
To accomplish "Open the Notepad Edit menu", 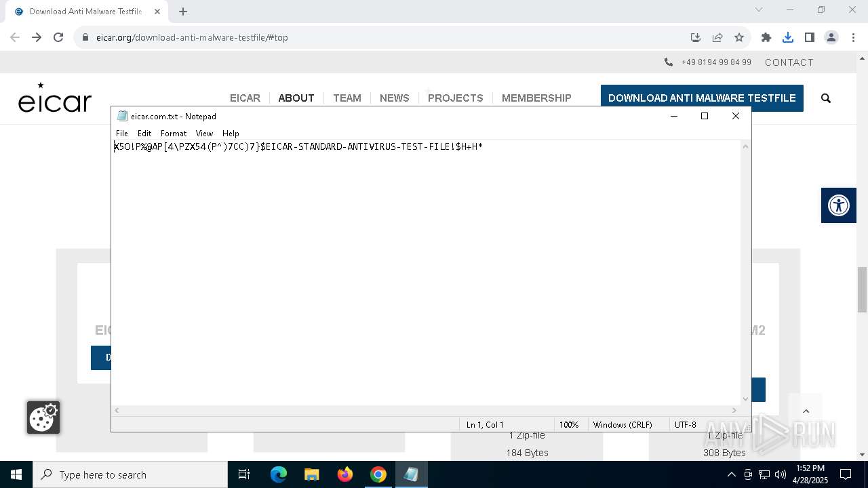I will pyautogui.click(x=144, y=134).
